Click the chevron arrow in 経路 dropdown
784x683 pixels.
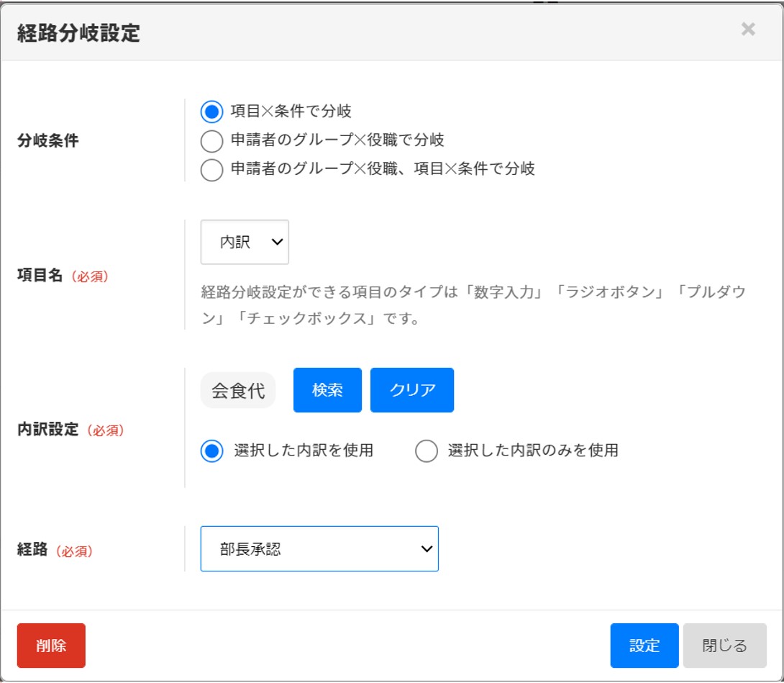pos(427,549)
